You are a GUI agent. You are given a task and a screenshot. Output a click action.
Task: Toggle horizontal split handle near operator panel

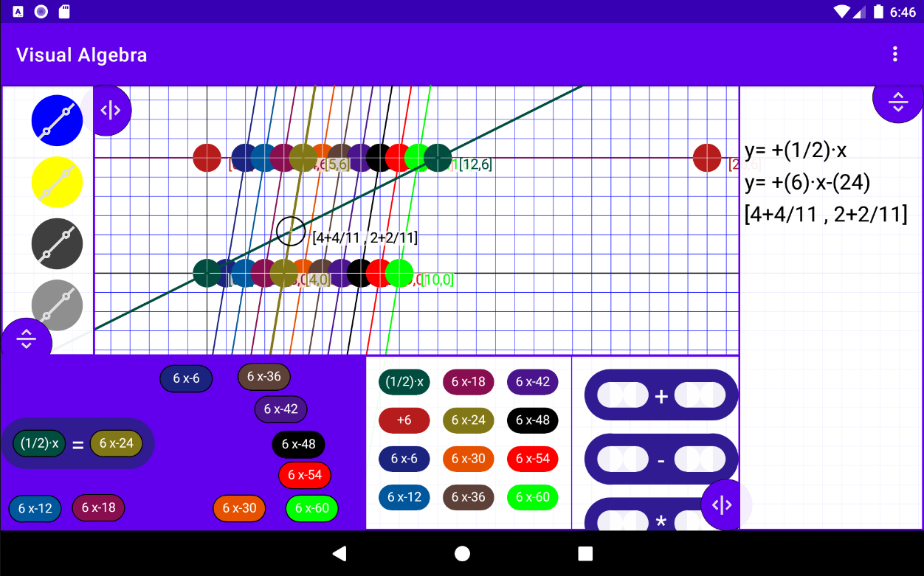click(721, 505)
